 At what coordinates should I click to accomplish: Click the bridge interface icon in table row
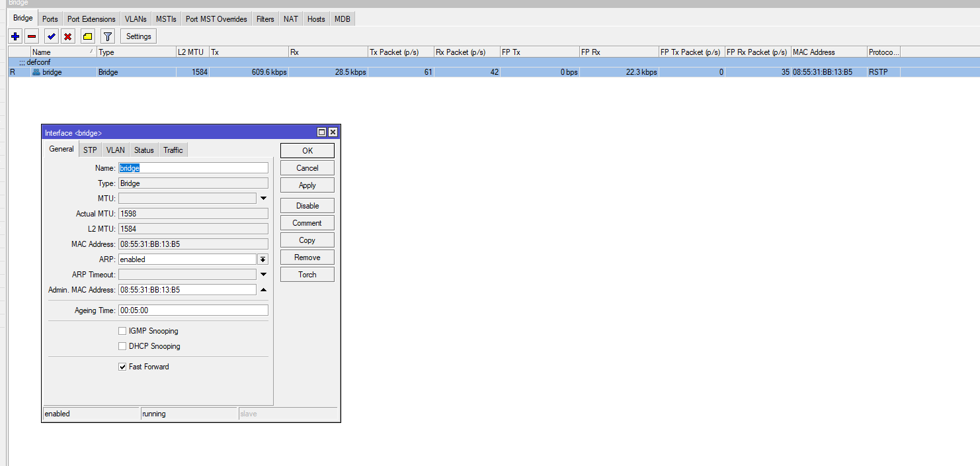[x=36, y=72]
